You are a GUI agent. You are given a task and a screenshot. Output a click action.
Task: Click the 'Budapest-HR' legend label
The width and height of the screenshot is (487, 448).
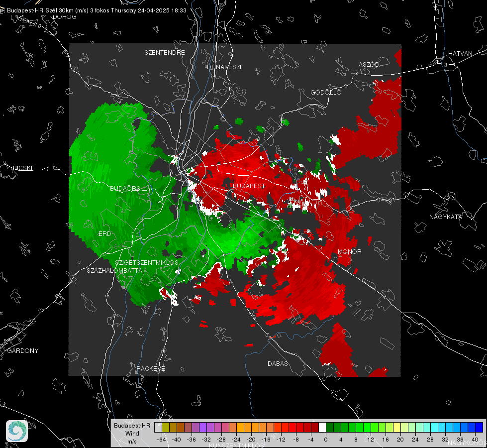tap(132, 425)
